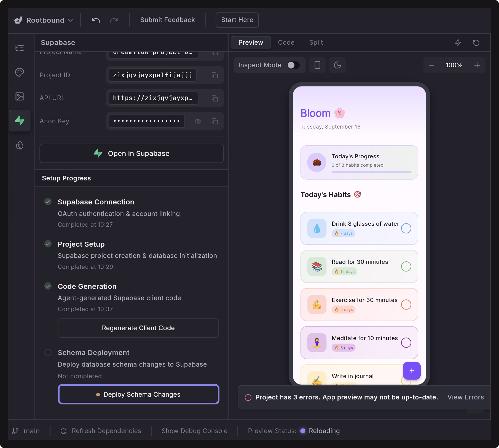
Task: Click the Supabase Connection step checkmark
Action: point(48,202)
